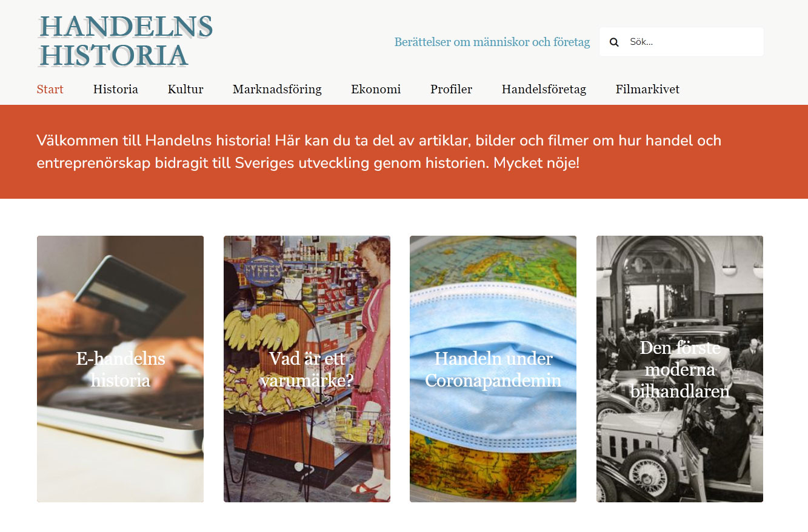Open the Historia menu item
Image resolution: width=808 pixels, height=532 pixels.
[116, 90]
